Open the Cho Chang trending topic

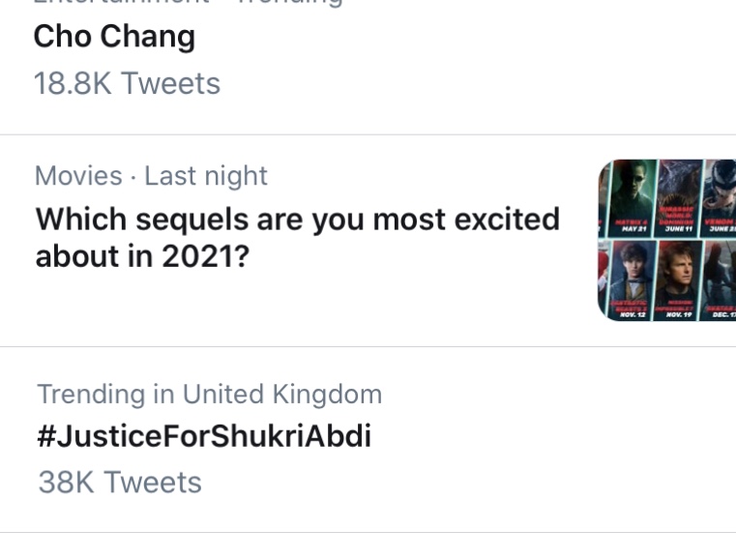point(114,37)
